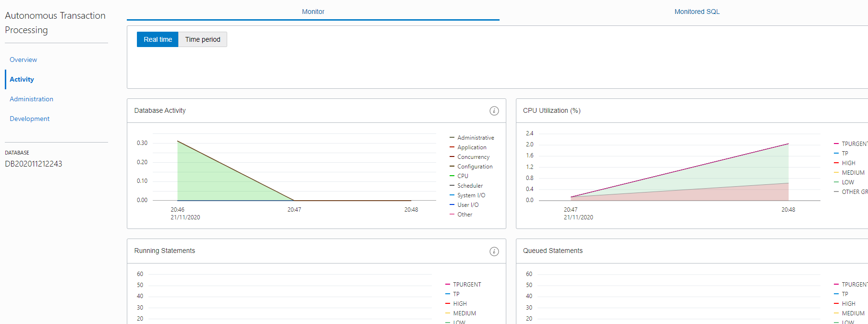Toggle LOW series in CPU Utilization legend
The width and height of the screenshot is (868, 324).
[847, 182]
